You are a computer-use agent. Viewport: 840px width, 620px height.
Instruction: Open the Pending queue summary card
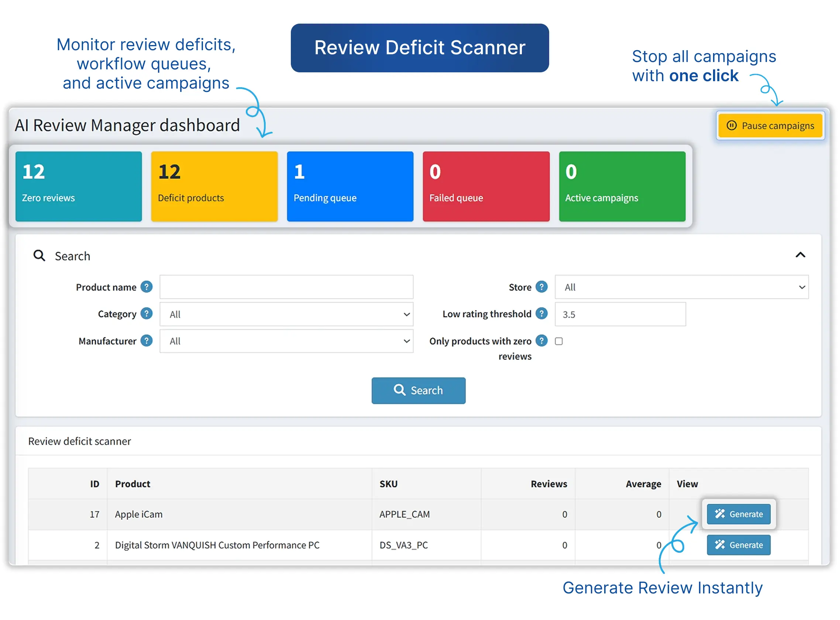click(350, 186)
